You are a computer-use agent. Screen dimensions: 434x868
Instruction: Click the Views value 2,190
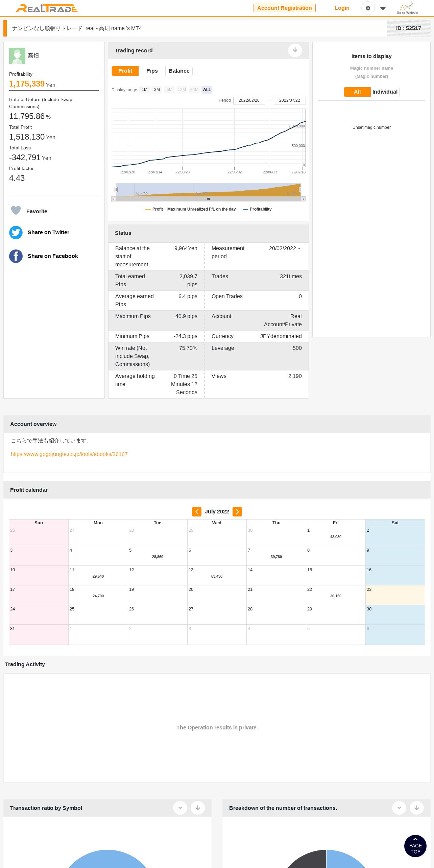pos(295,376)
